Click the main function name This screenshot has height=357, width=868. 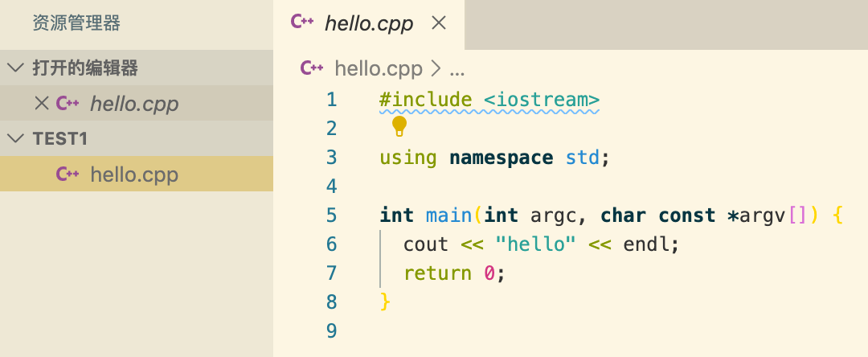[449, 215]
